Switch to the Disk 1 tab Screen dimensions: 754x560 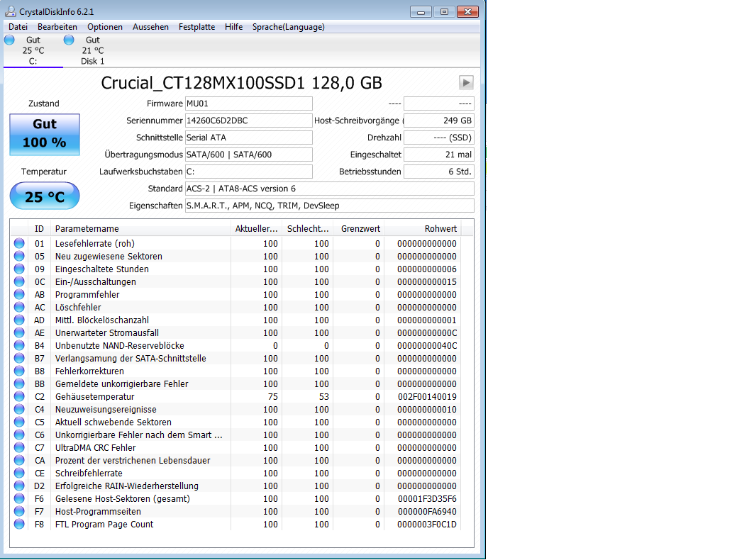[x=92, y=50]
